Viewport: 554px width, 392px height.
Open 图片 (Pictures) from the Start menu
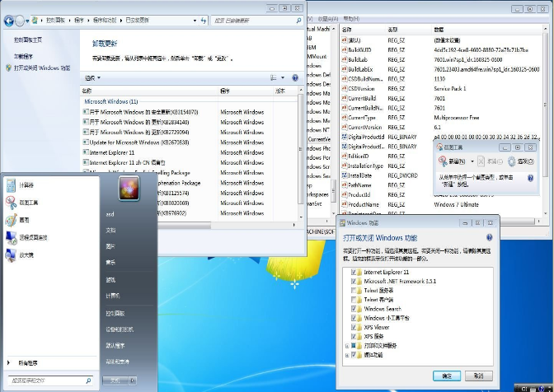point(110,246)
